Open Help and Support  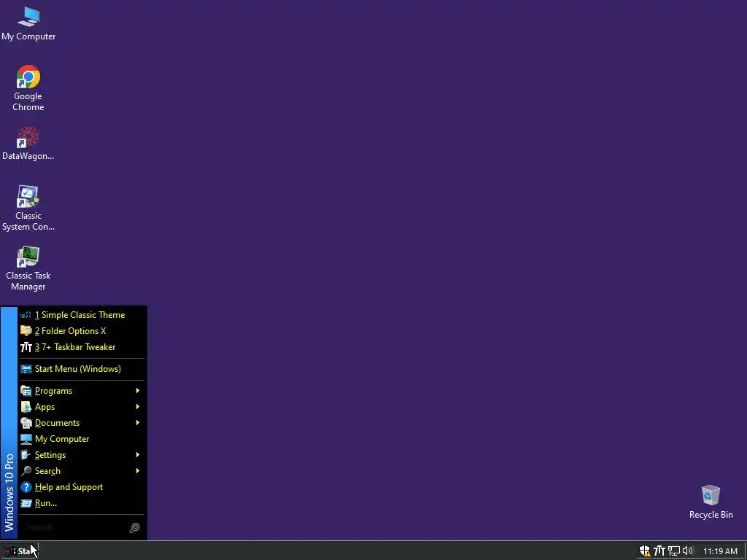pos(82,487)
